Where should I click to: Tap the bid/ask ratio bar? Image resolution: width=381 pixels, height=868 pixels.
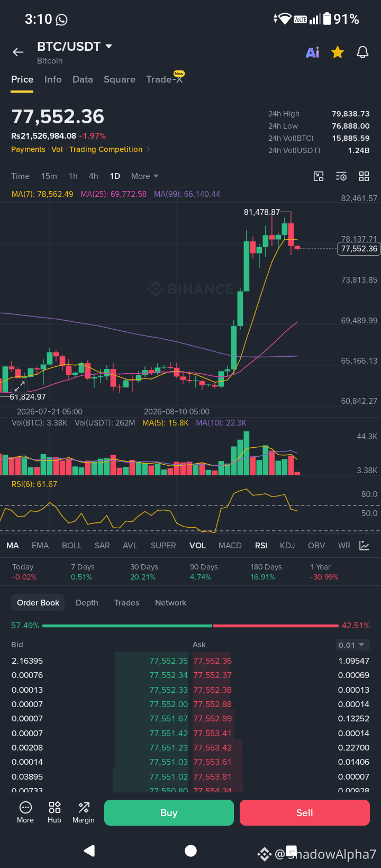click(x=190, y=626)
